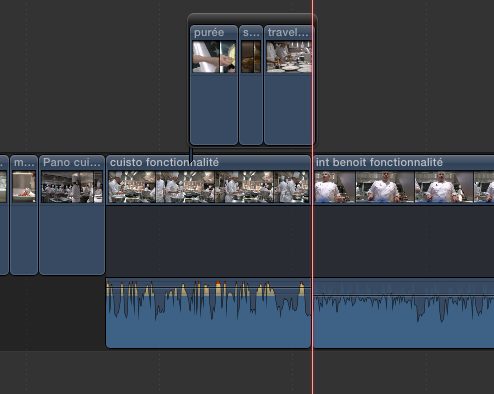Image resolution: width=494 pixels, height=394 pixels.
Task: Select the travel... clip in the connected storyline
Action: tap(288, 85)
